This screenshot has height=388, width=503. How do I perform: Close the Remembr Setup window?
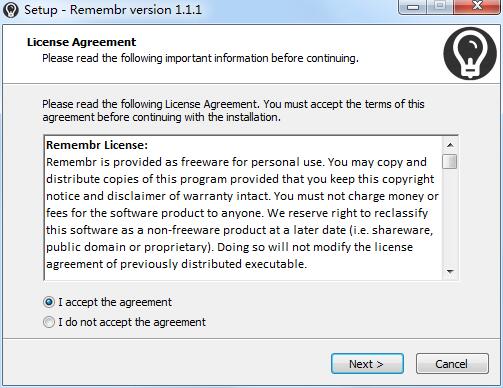coord(477,6)
